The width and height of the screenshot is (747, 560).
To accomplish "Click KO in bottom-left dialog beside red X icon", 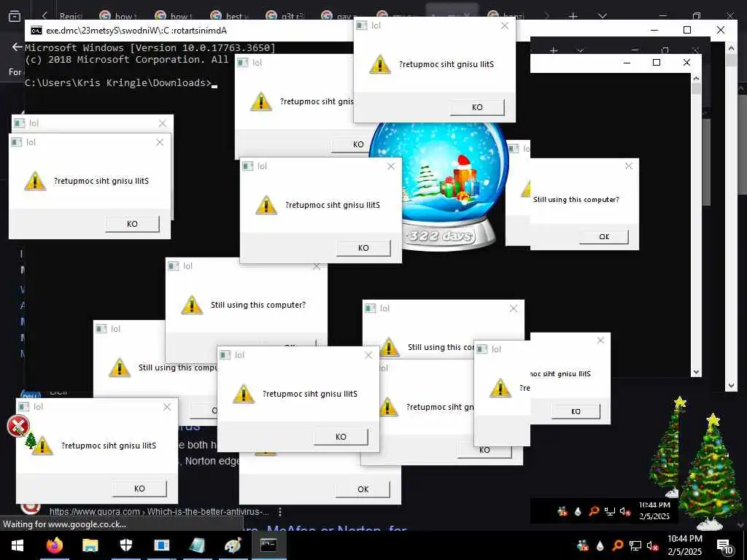I will 139,488.
